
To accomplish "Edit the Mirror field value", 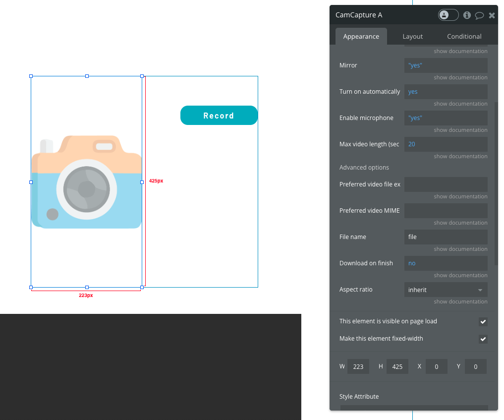I will coord(446,65).
